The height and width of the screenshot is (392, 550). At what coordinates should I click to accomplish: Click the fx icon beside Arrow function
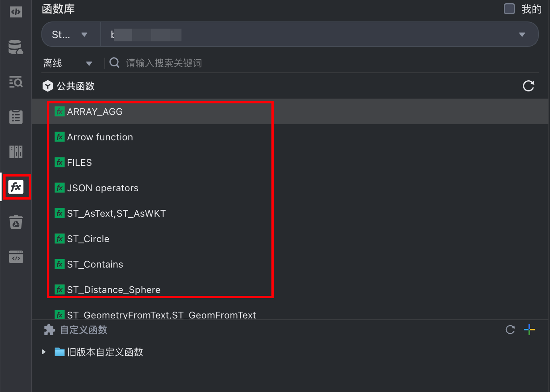[x=60, y=137]
